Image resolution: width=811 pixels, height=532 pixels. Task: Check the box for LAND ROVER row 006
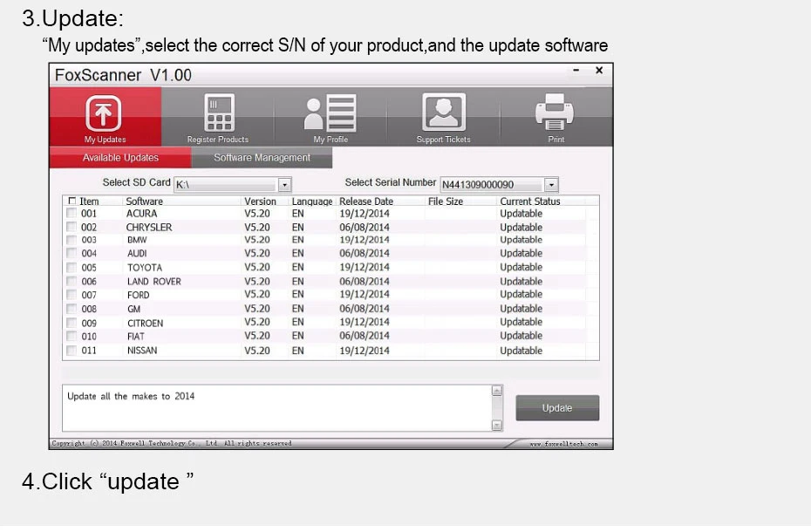click(72, 281)
